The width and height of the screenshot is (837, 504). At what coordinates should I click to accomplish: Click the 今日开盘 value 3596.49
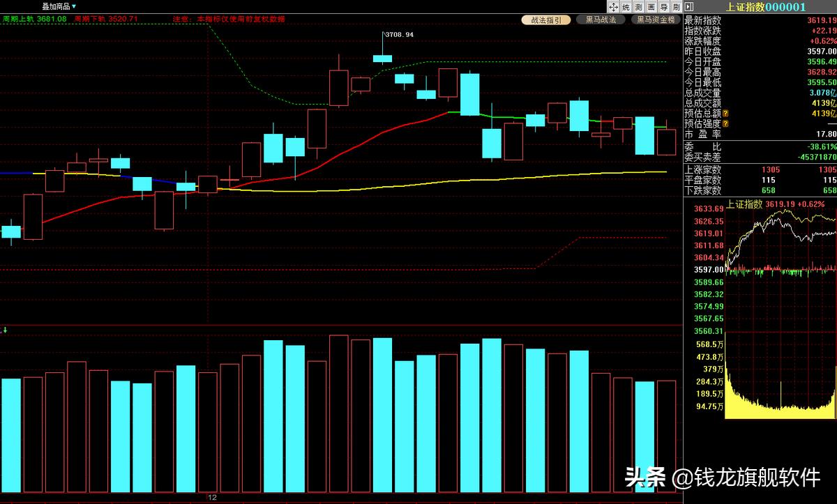(x=822, y=61)
